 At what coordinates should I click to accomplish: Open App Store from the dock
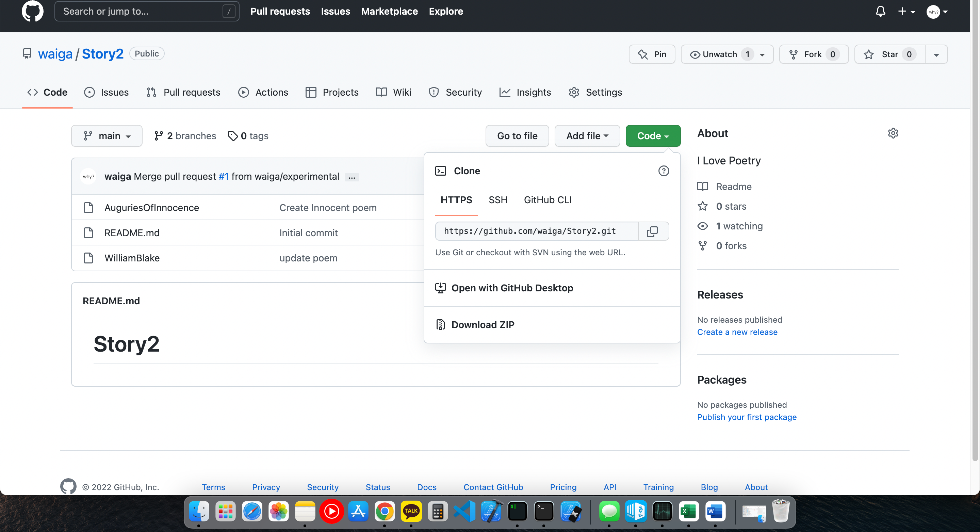(358, 512)
